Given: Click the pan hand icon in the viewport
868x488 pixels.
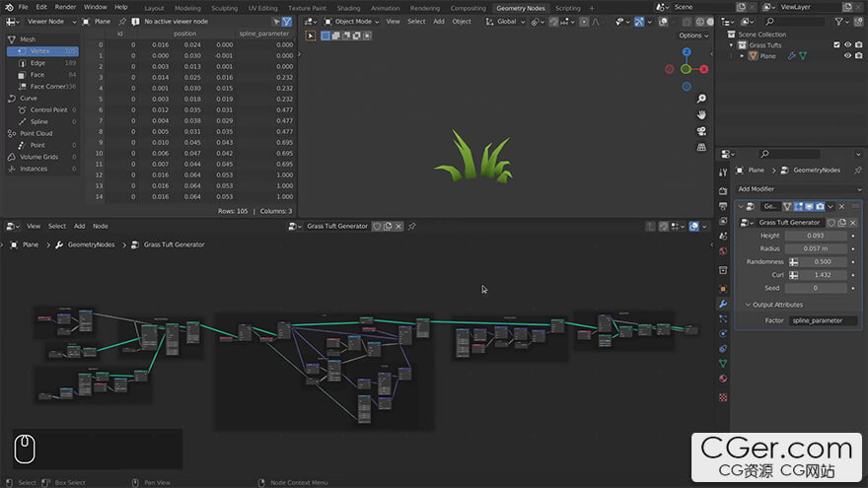Looking at the screenshot, I should pyautogui.click(x=701, y=115).
